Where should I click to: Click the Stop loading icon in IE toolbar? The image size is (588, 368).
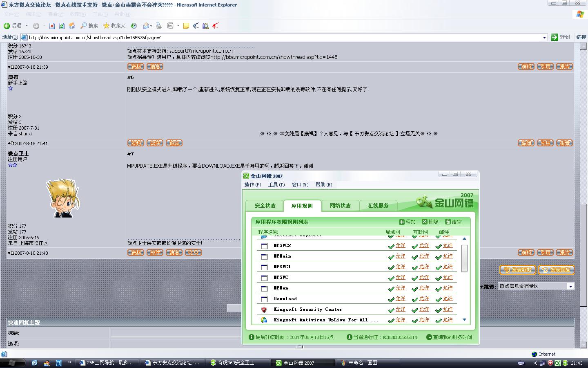point(52,26)
